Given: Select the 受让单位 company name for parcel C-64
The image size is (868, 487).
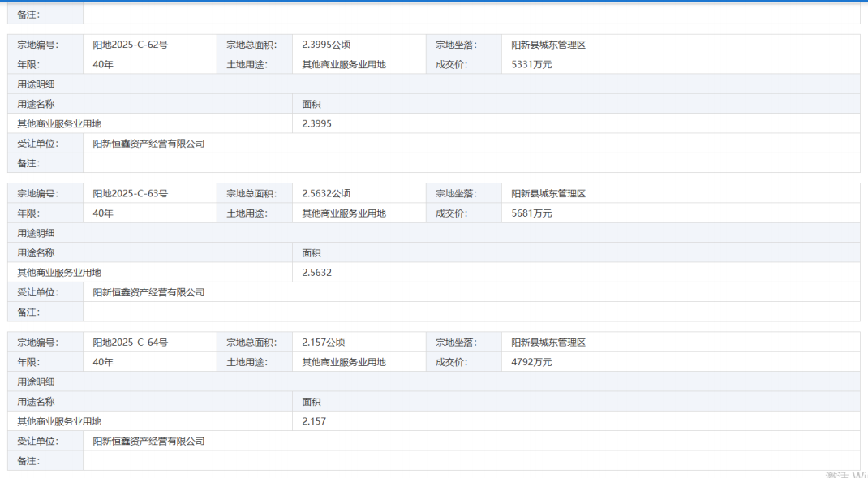Looking at the screenshot, I should [148, 442].
